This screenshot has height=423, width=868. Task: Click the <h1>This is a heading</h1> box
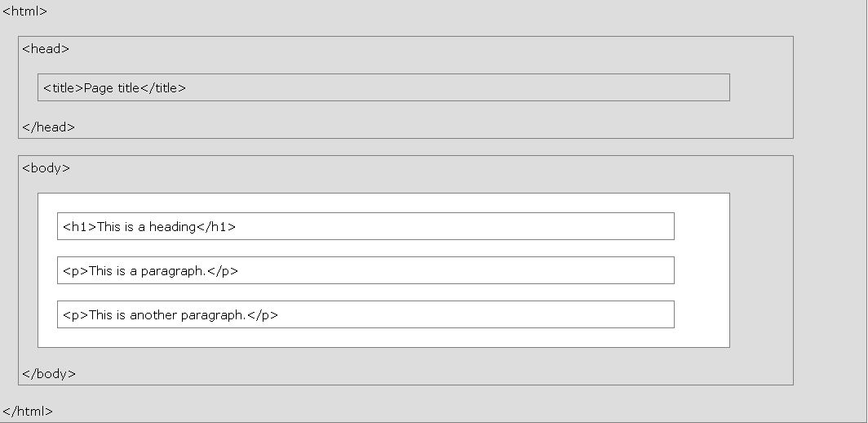[366, 226]
